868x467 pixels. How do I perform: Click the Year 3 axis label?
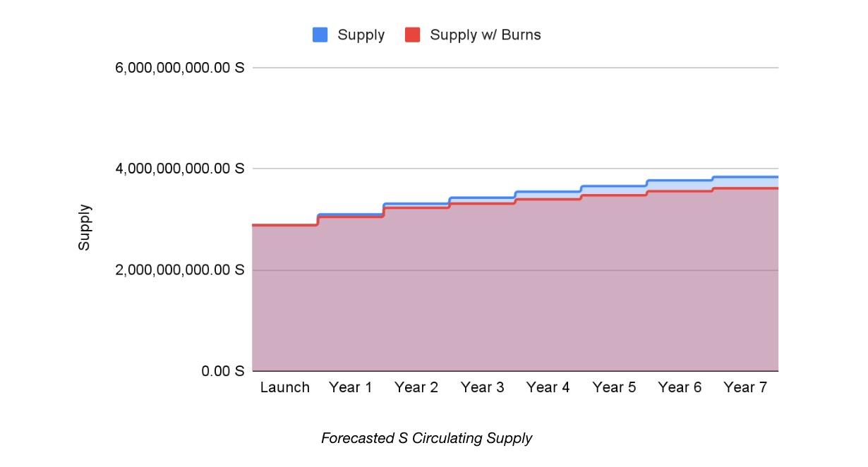pos(482,387)
